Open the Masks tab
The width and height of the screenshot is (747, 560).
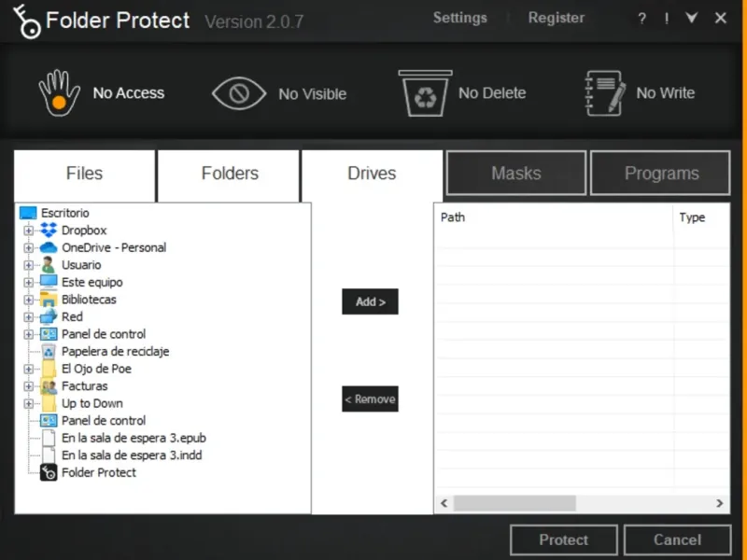(x=516, y=174)
